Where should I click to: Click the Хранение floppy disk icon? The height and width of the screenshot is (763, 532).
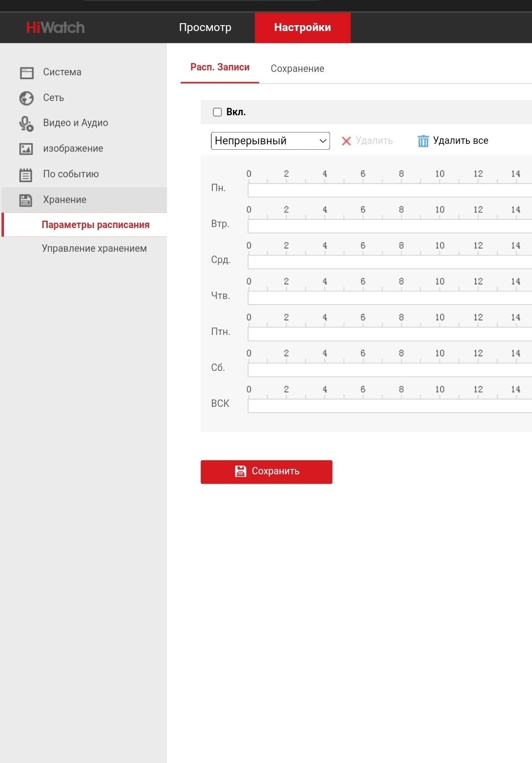[26, 200]
